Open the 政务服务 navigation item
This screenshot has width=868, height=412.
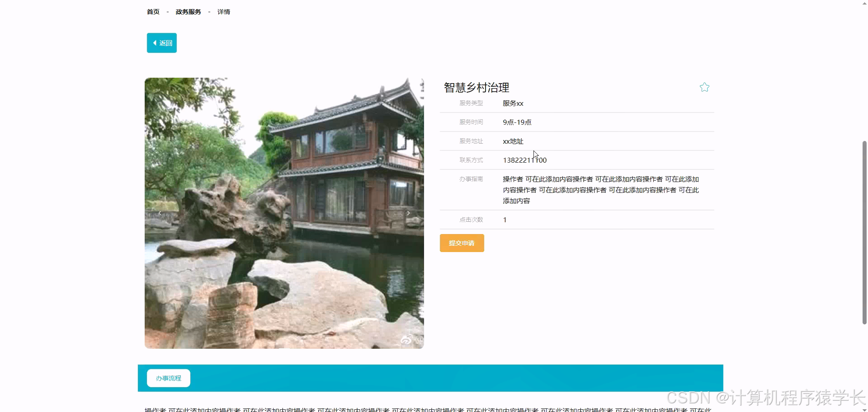coord(188,11)
